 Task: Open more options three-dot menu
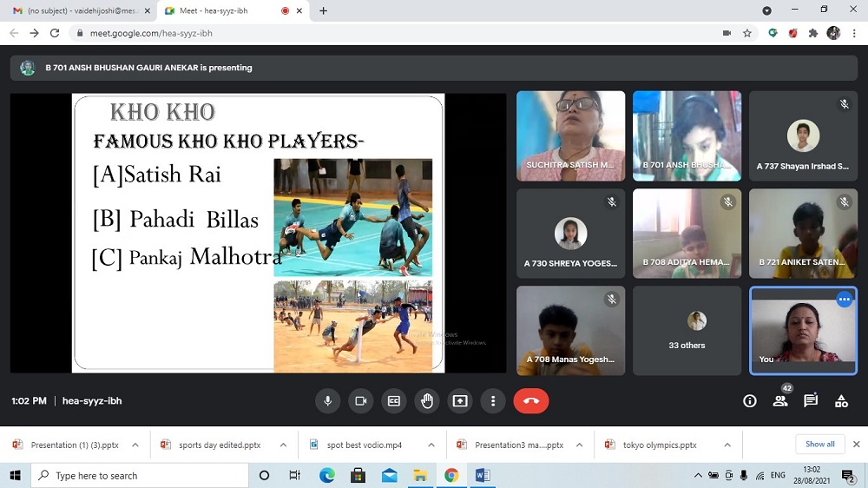tap(493, 400)
